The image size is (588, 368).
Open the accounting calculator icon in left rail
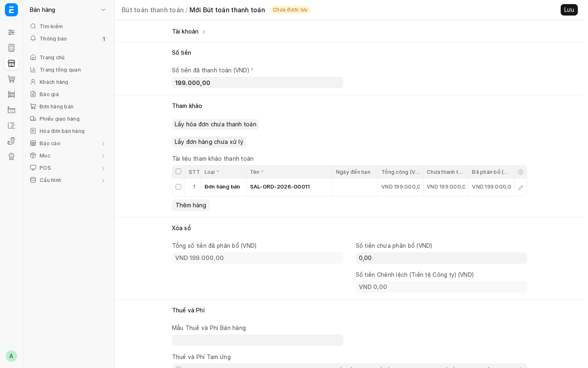pyautogui.click(x=11, y=48)
